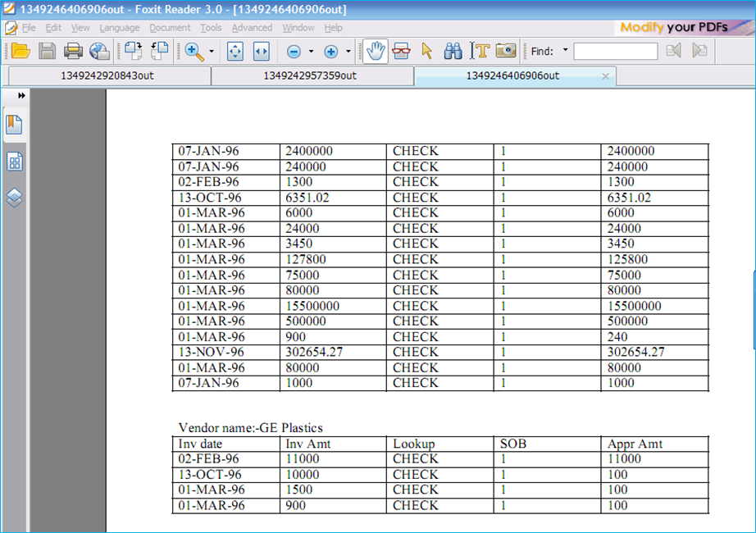Select the Zoom In magnifier tool

(194, 51)
